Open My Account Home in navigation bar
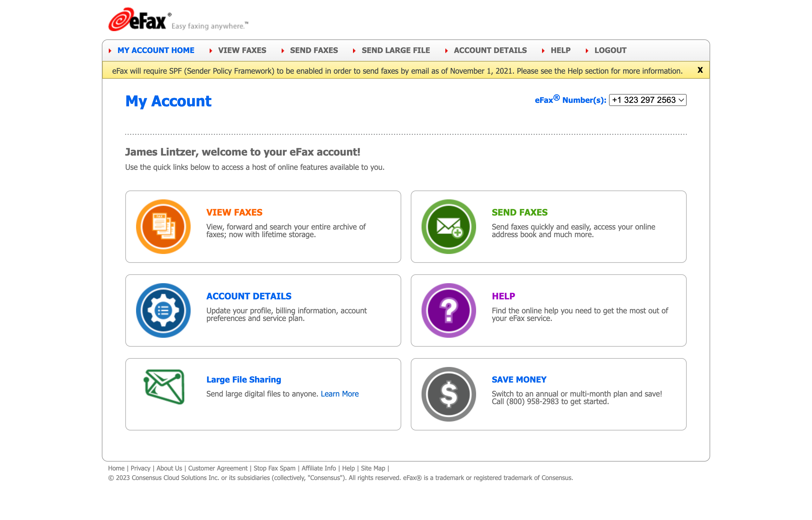Viewport: 812px width, 520px height. pyautogui.click(x=155, y=50)
